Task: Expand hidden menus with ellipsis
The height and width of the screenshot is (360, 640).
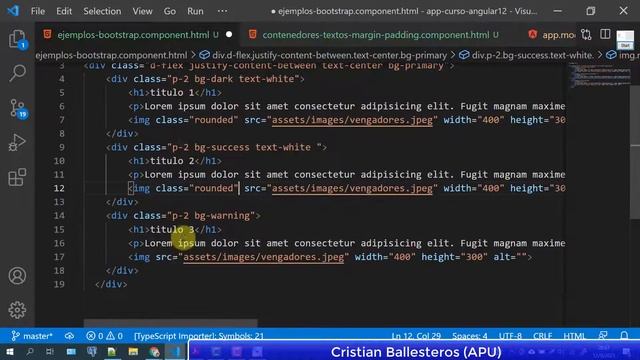Action: 222,11
